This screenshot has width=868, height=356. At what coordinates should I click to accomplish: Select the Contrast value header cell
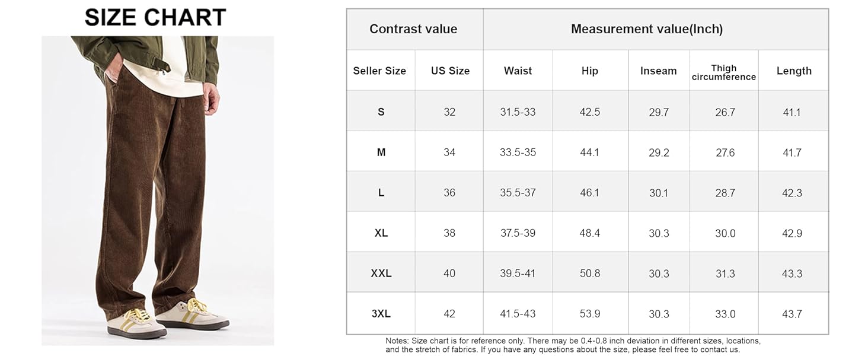413,29
